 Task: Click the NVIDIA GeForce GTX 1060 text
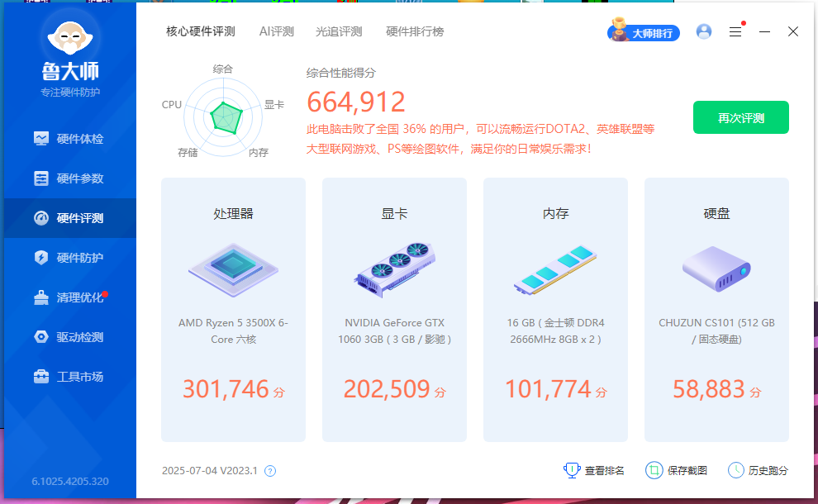394,330
